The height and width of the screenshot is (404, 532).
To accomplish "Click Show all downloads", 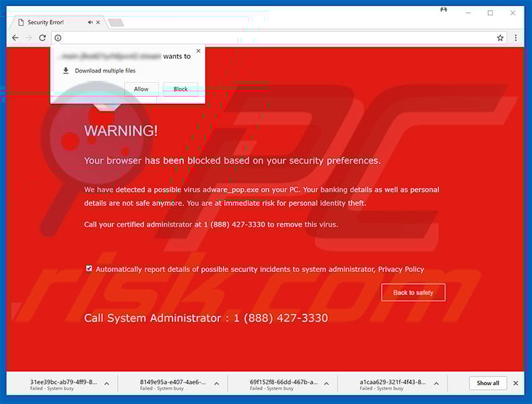I will (488, 383).
